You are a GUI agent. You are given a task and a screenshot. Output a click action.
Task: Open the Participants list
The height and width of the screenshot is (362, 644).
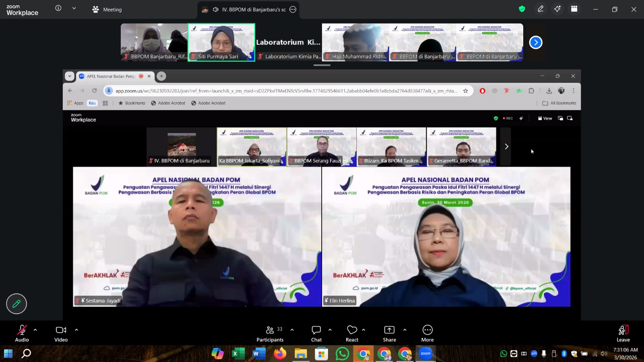[x=270, y=333]
